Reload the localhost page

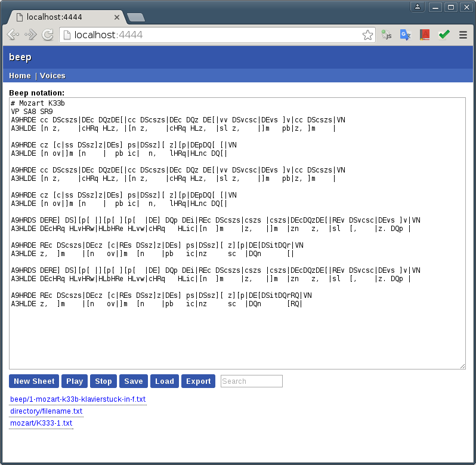coord(48,35)
